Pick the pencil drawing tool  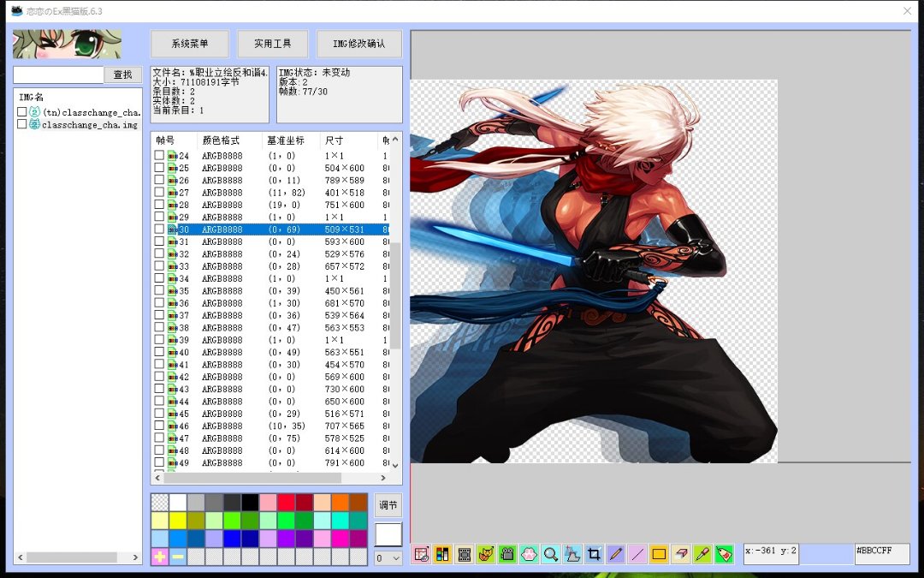click(x=615, y=554)
